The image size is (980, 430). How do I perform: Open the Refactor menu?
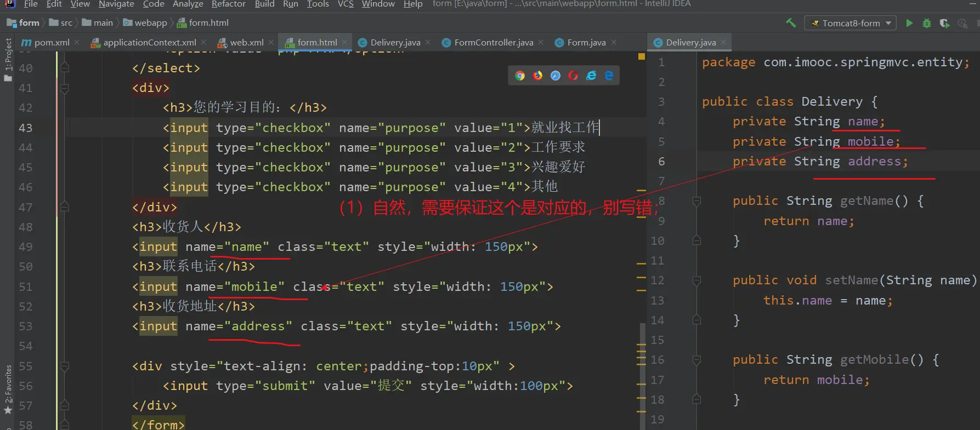point(228,4)
